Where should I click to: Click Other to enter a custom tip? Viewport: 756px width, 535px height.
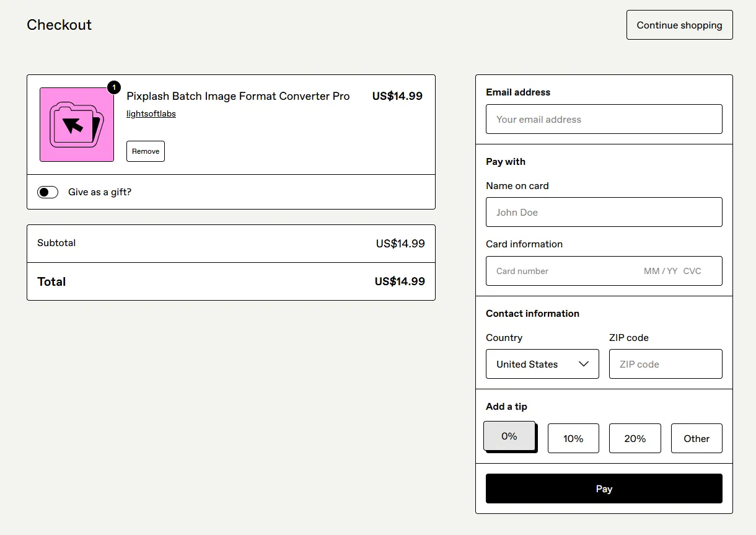pos(697,438)
